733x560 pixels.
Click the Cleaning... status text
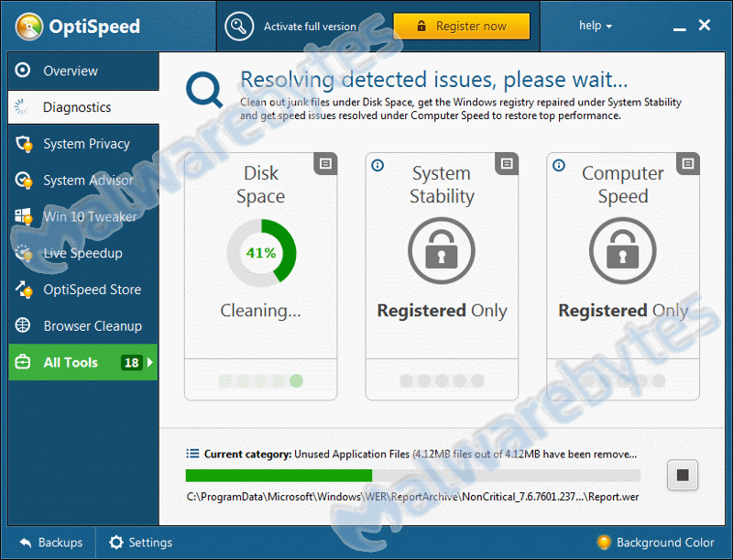click(x=261, y=311)
